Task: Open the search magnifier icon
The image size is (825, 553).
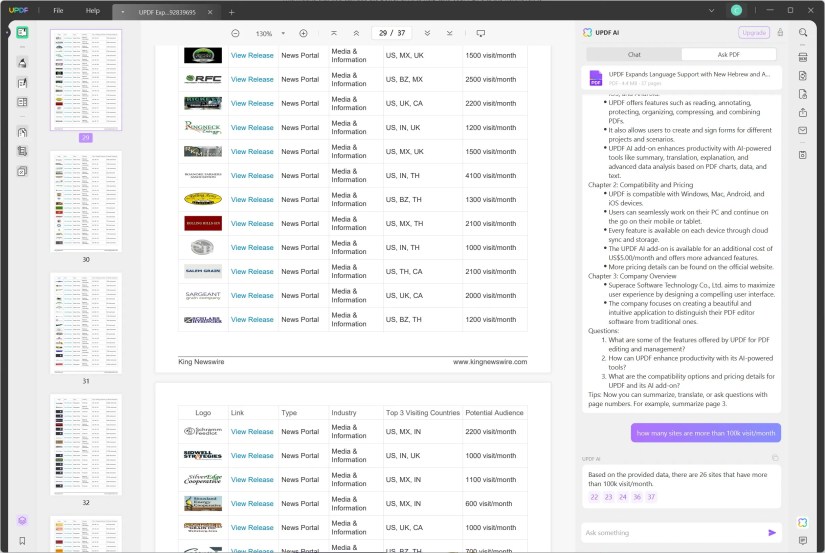Action: [x=803, y=33]
